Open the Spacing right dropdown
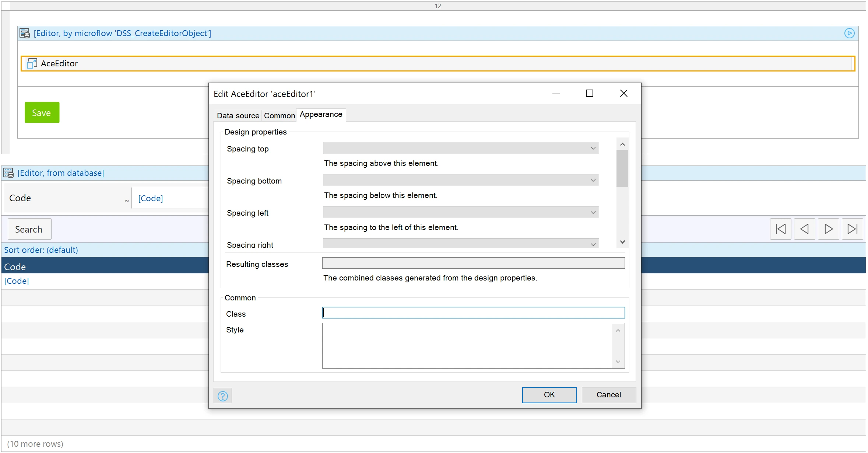 coord(461,243)
